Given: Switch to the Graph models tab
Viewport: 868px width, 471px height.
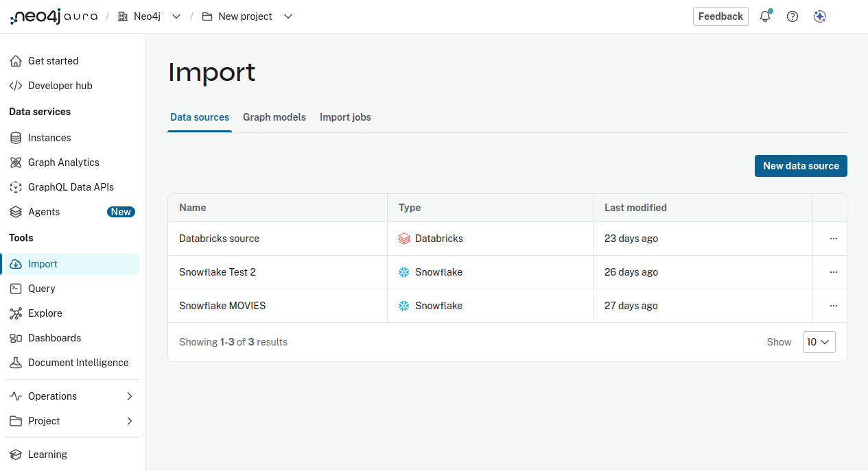Looking at the screenshot, I should [x=274, y=117].
